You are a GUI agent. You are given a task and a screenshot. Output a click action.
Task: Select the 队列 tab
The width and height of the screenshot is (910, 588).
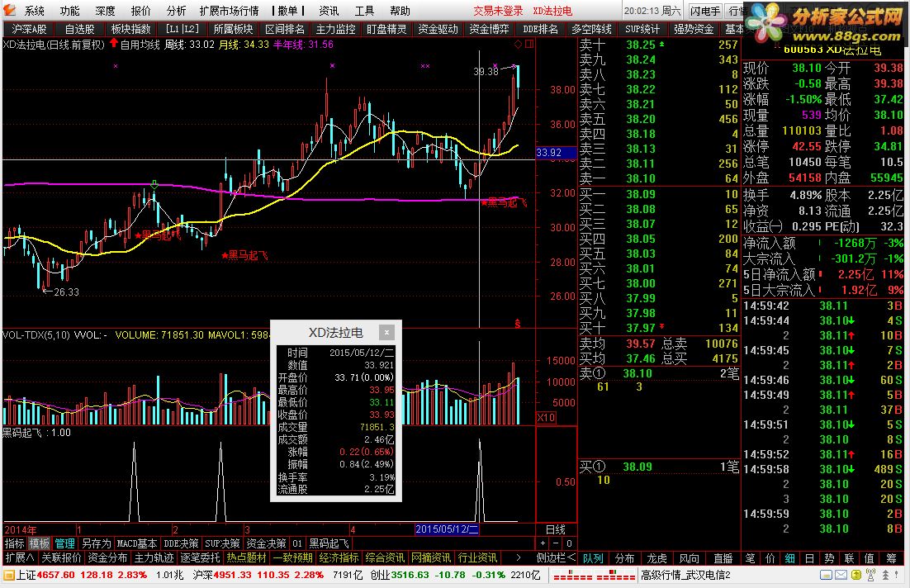coord(593,558)
